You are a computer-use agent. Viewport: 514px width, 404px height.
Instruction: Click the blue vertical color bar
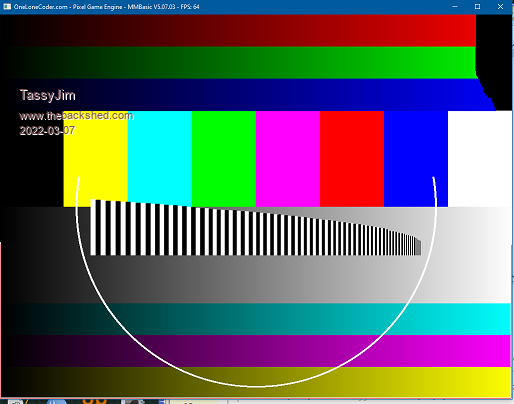(x=416, y=159)
